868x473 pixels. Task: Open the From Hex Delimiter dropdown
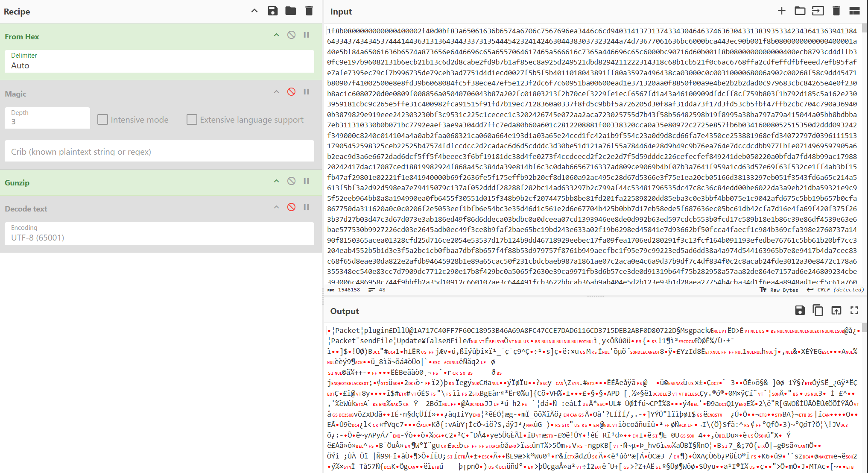(x=159, y=62)
